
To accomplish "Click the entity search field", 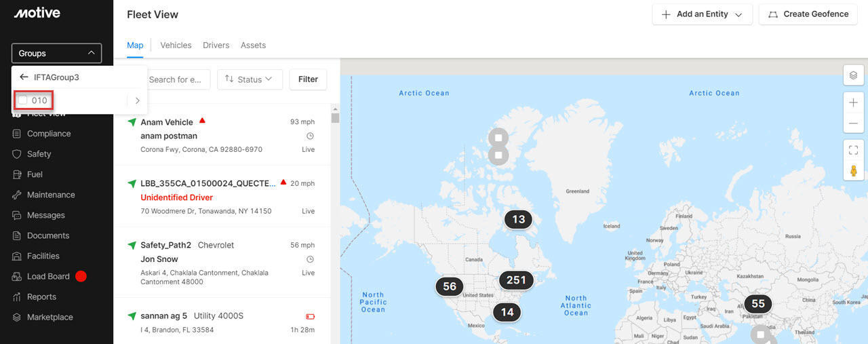I will click(176, 79).
